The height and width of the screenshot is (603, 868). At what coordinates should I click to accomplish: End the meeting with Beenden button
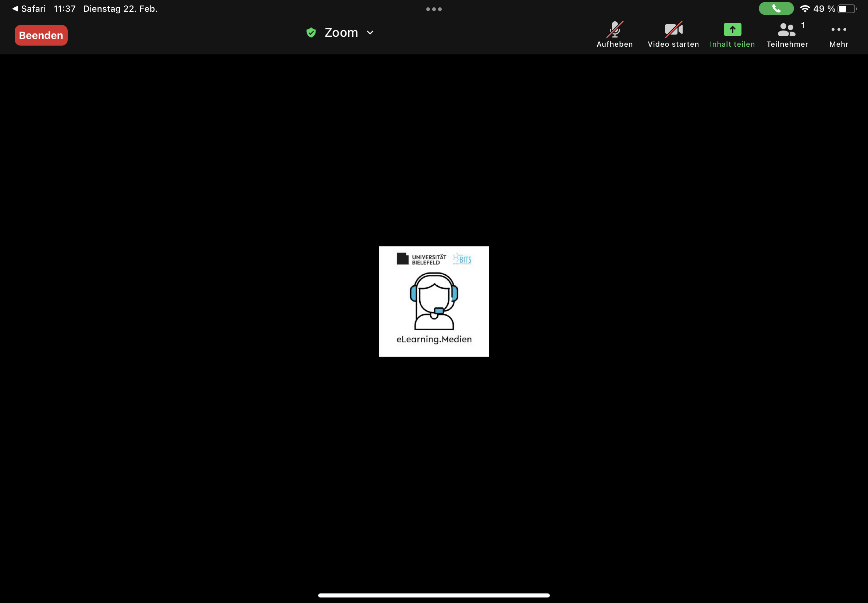[41, 35]
